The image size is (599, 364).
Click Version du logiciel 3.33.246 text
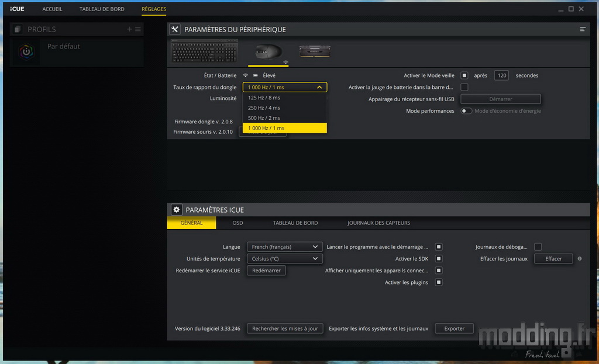coord(208,328)
